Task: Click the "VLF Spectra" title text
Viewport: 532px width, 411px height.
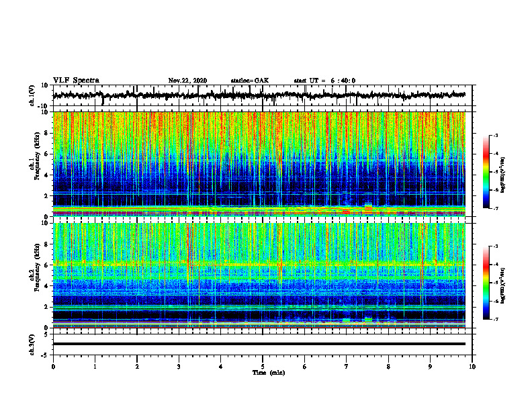Action: (76, 81)
